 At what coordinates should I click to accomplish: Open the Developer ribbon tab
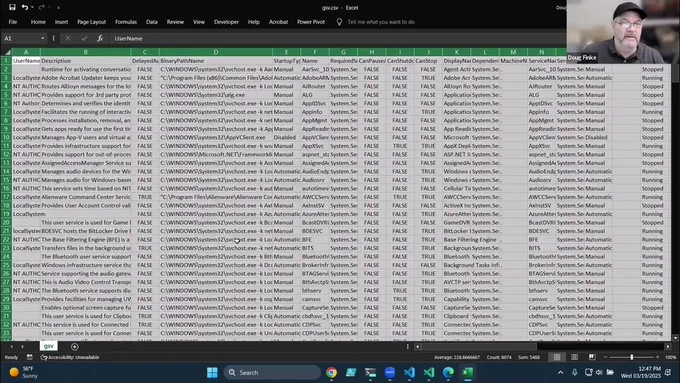[226, 22]
